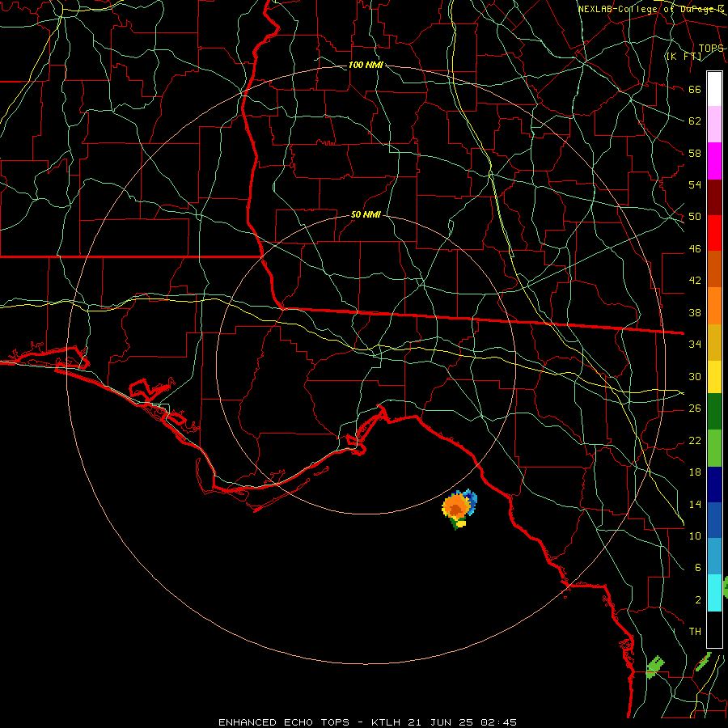Click the TH legend label
Image resolution: width=728 pixels, height=728 pixels.
point(695,631)
